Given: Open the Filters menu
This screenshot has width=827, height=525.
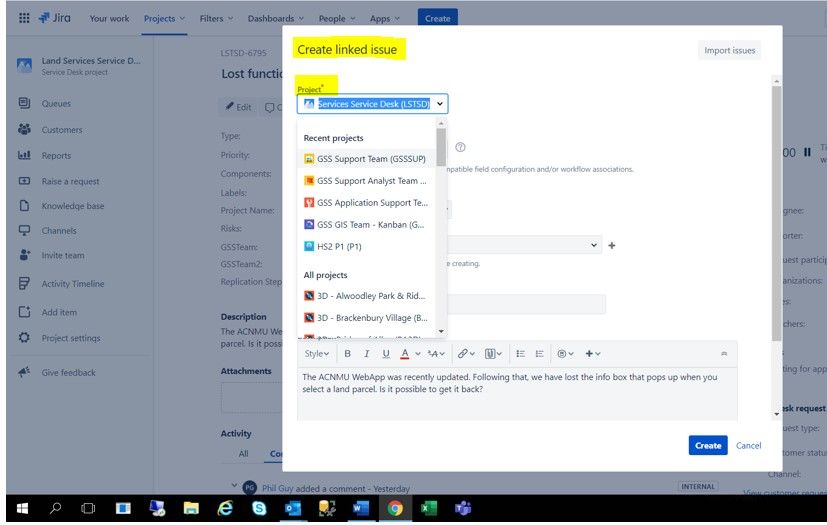Looking at the screenshot, I should (x=216, y=18).
